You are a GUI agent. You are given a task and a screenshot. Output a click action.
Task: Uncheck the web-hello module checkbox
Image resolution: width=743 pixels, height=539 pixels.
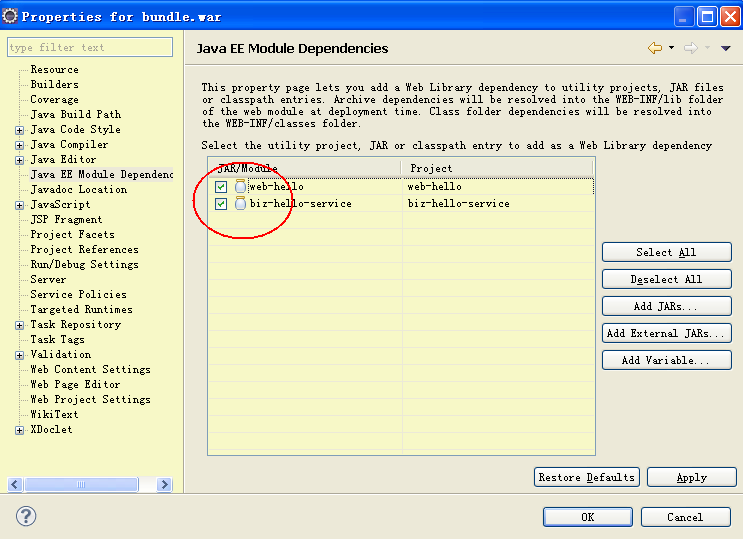click(x=221, y=187)
